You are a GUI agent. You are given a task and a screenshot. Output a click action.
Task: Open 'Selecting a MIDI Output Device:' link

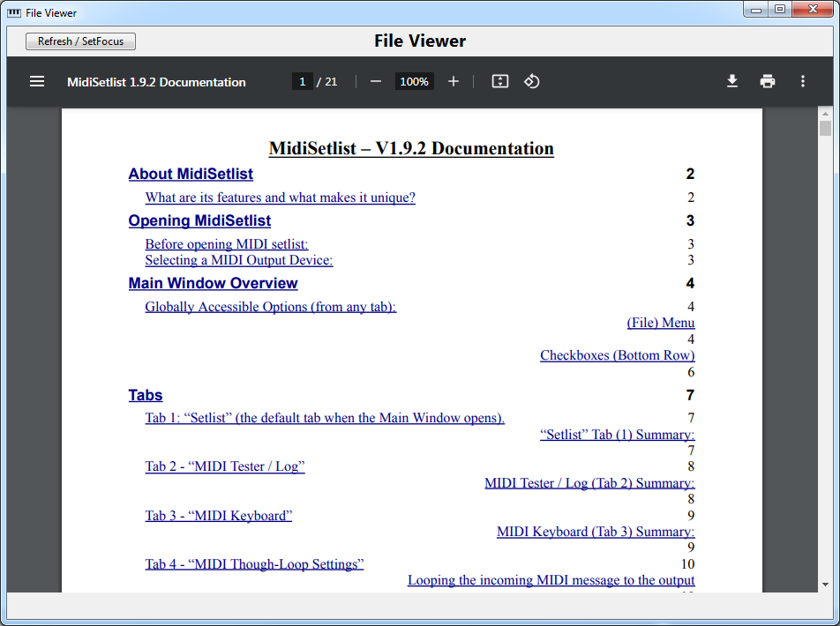coord(238,260)
